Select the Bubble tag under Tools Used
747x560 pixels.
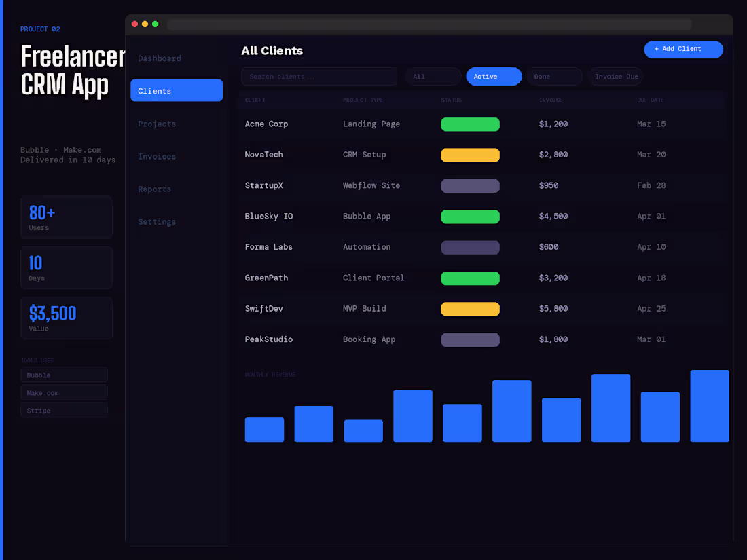click(x=64, y=375)
